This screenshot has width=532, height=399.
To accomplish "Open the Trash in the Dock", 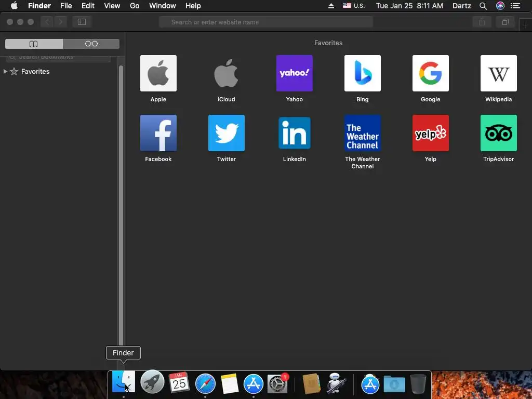I will pos(418,384).
